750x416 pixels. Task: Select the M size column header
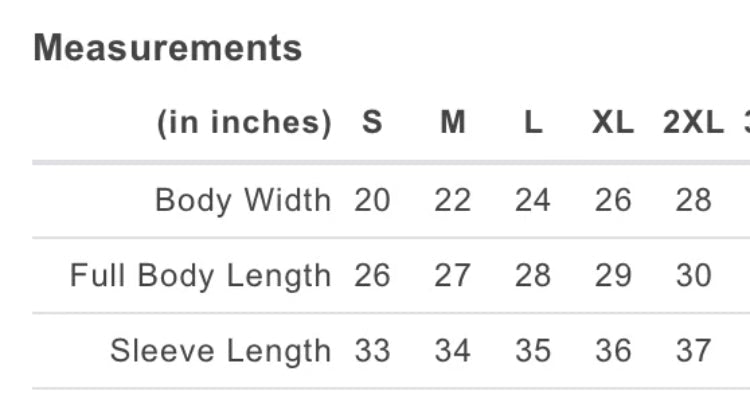(452, 122)
